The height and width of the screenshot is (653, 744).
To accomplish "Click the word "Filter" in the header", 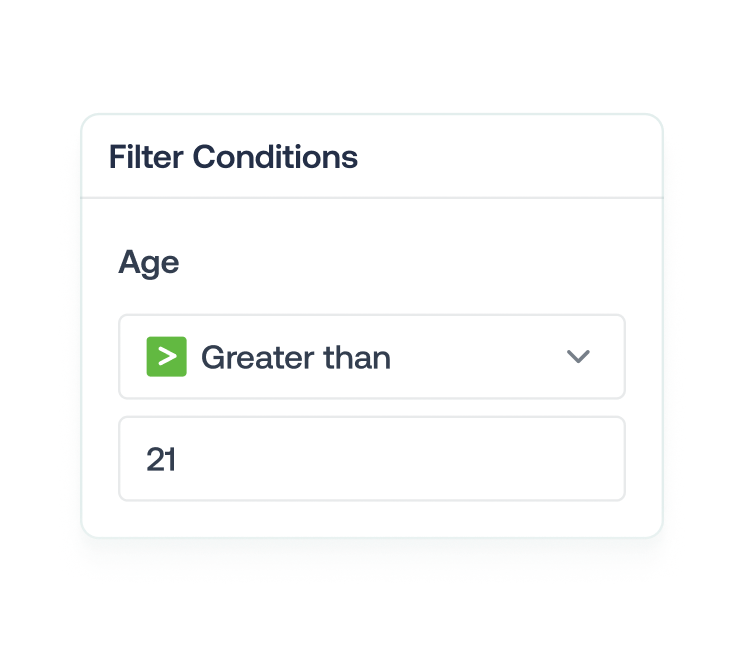I will click(146, 157).
